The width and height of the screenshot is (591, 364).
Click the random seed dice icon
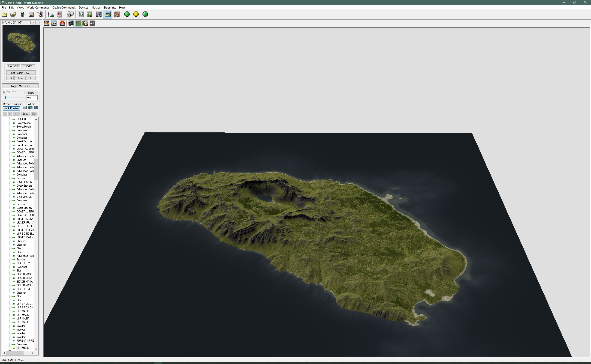pos(70,15)
